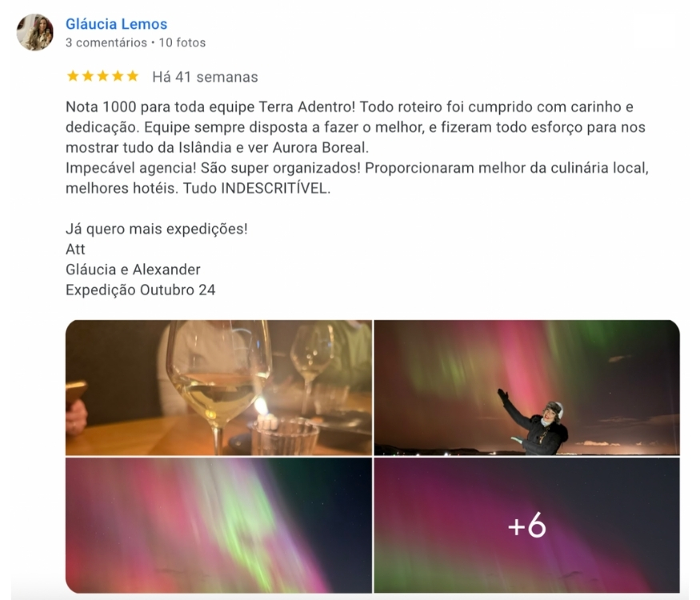
Task: Open the pink and green aurora photo
Action: [x=218, y=526]
